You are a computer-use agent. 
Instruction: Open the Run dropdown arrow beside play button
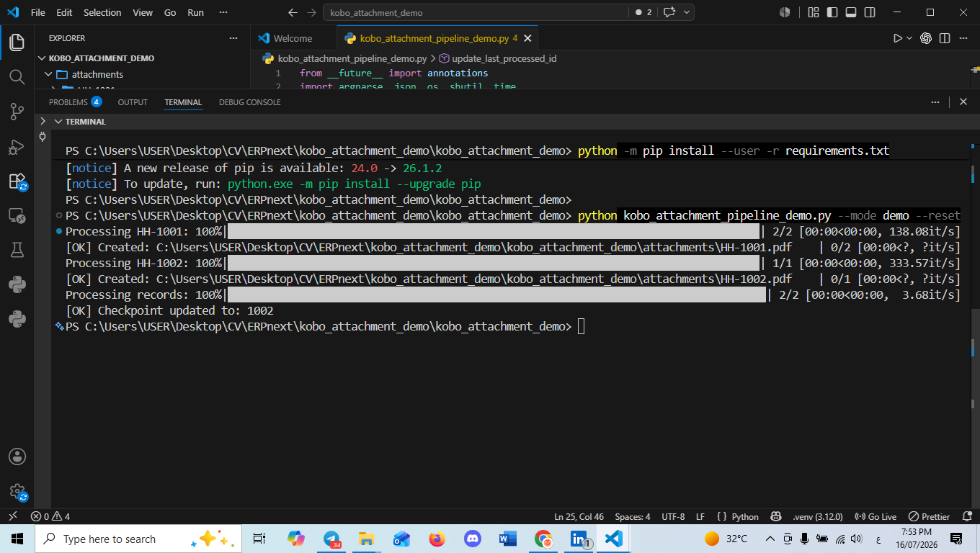[x=909, y=38]
